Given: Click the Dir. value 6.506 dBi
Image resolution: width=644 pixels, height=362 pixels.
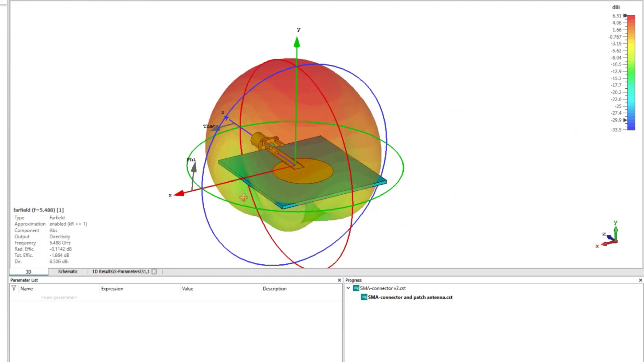Looking at the screenshot, I should pyautogui.click(x=59, y=262).
